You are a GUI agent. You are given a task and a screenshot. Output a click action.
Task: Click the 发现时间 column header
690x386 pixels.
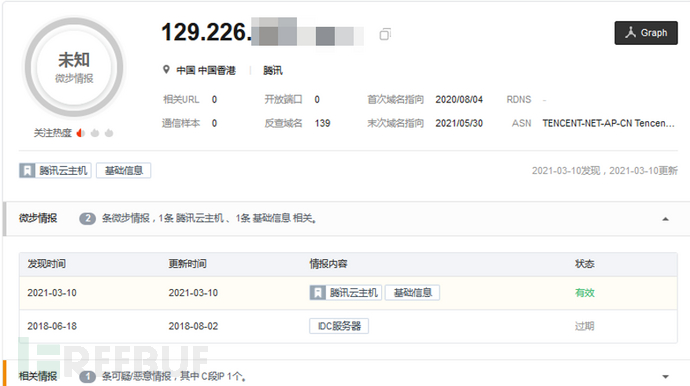(47, 264)
